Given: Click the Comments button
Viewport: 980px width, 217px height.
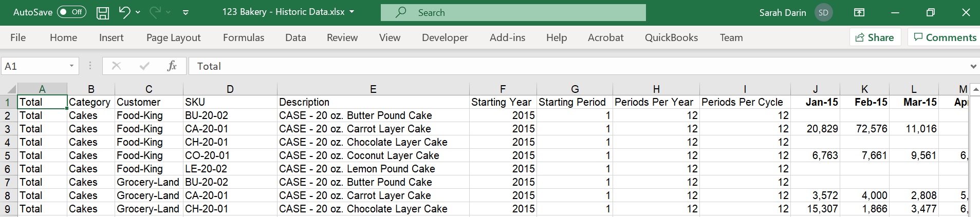Looking at the screenshot, I should (945, 37).
